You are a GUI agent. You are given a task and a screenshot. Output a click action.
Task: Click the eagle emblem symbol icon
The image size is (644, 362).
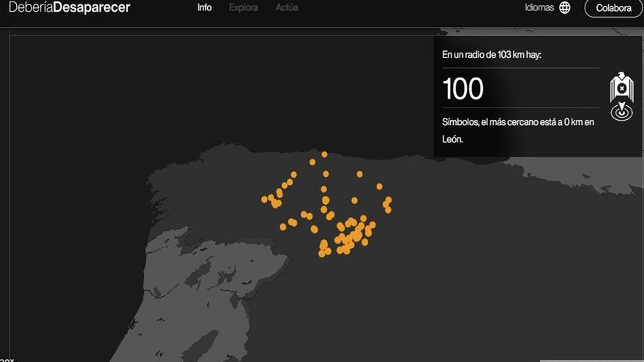tap(621, 87)
